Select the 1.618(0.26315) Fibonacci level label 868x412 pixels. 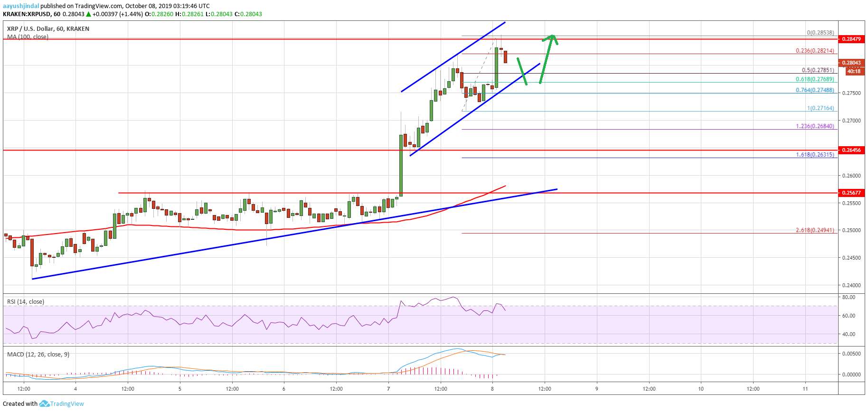click(815, 154)
